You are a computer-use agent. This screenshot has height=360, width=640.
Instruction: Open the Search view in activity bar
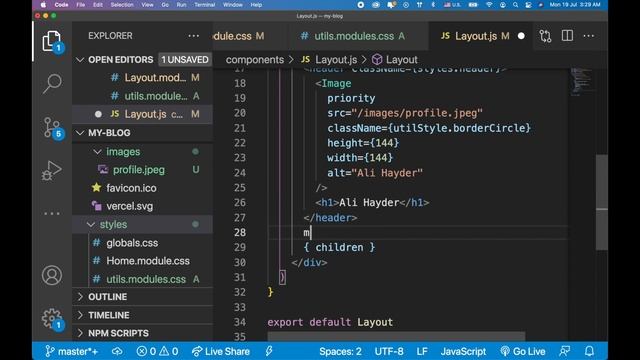pyautogui.click(x=52, y=84)
